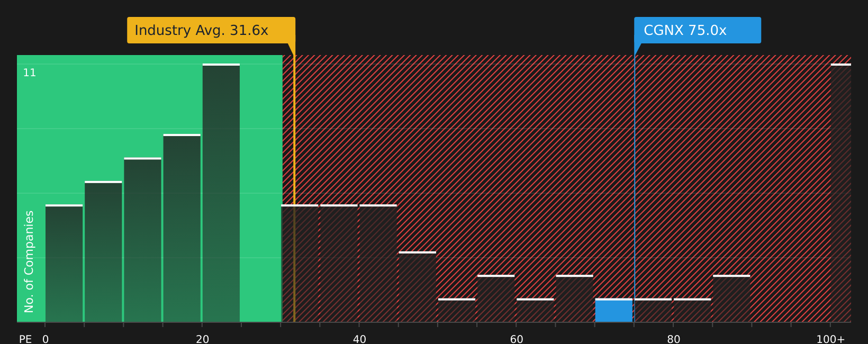Select the first bar in the 0-5 PE range
This screenshot has width=868, height=344.
point(64,264)
